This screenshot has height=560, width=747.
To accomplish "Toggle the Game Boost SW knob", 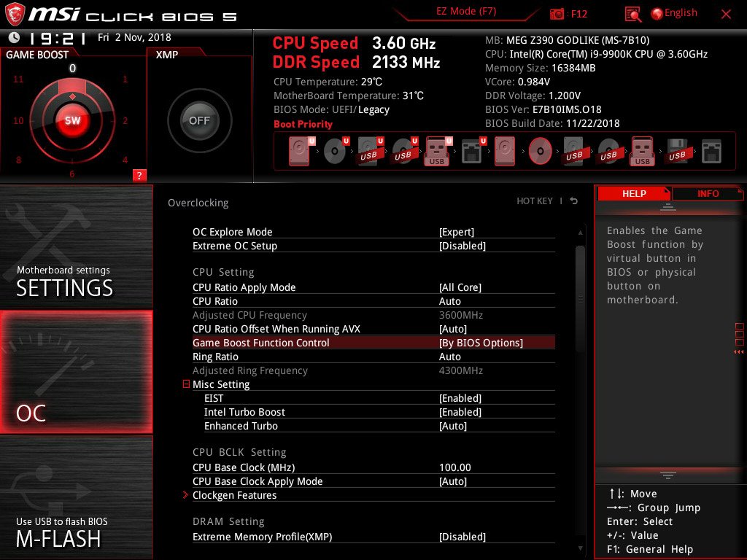I will [72, 121].
